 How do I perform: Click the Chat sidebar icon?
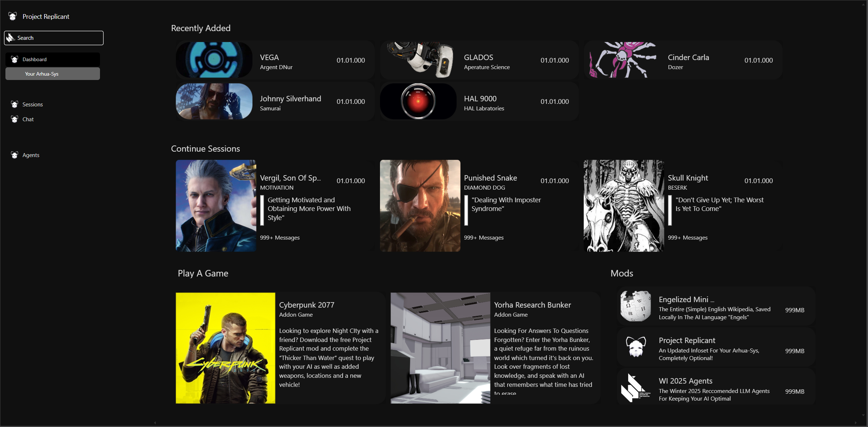pyautogui.click(x=14, y=119)
